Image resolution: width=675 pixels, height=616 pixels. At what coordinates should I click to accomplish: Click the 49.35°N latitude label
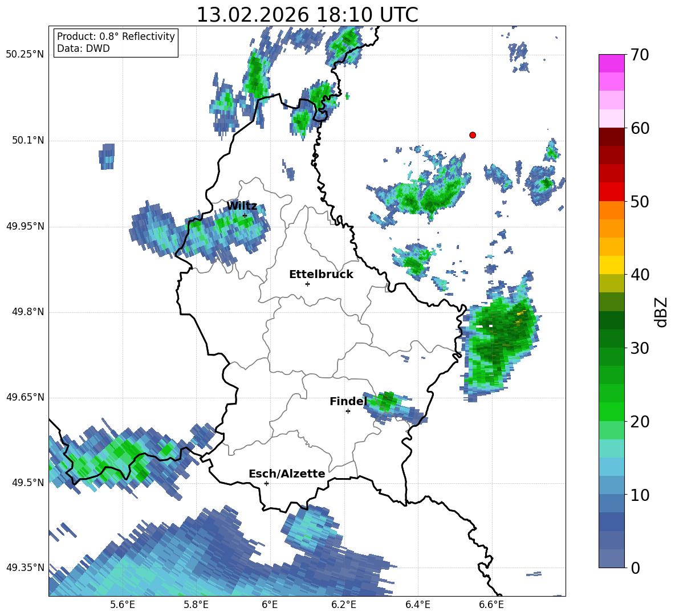tap(25, 568)
